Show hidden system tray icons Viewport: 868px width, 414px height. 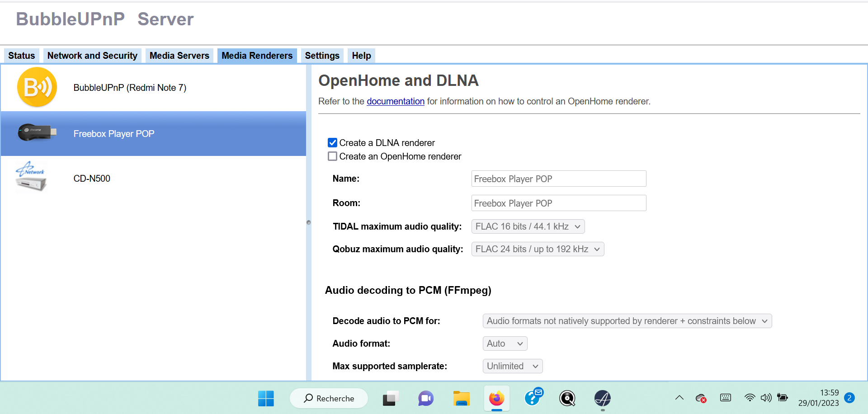click(x=679, y=398)
